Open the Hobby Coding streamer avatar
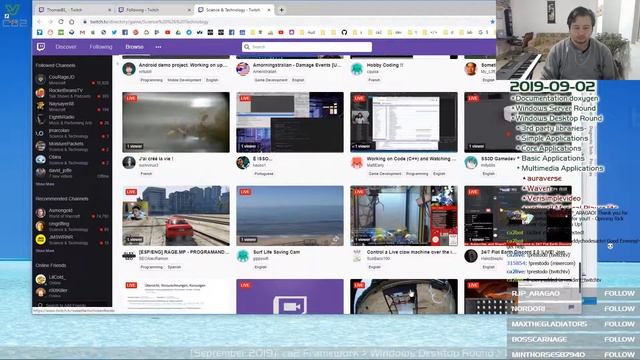The height and width of the screenshot is (360, 640). pyautogui.click(x=357, y=69)
